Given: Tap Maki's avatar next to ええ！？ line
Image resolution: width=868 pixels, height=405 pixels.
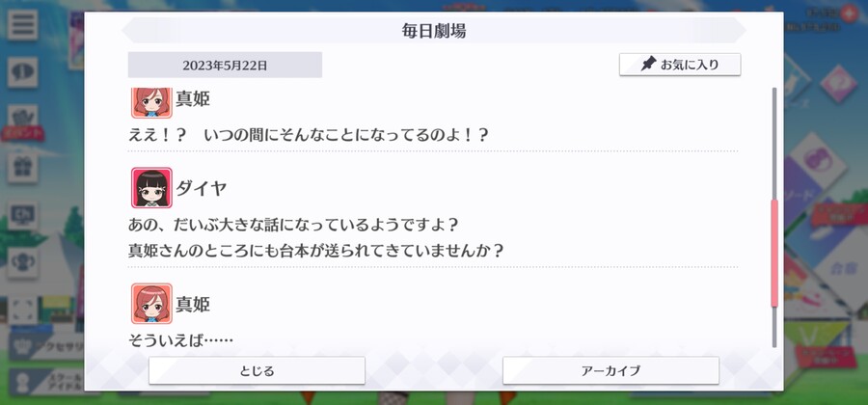Looking at the screenshot, I should click(x=151, y=102).
